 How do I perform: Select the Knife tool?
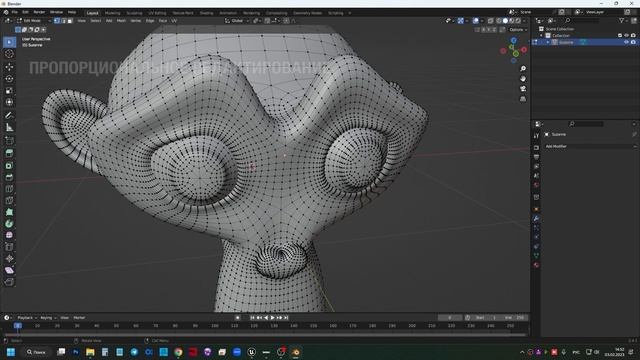[9, 200]
